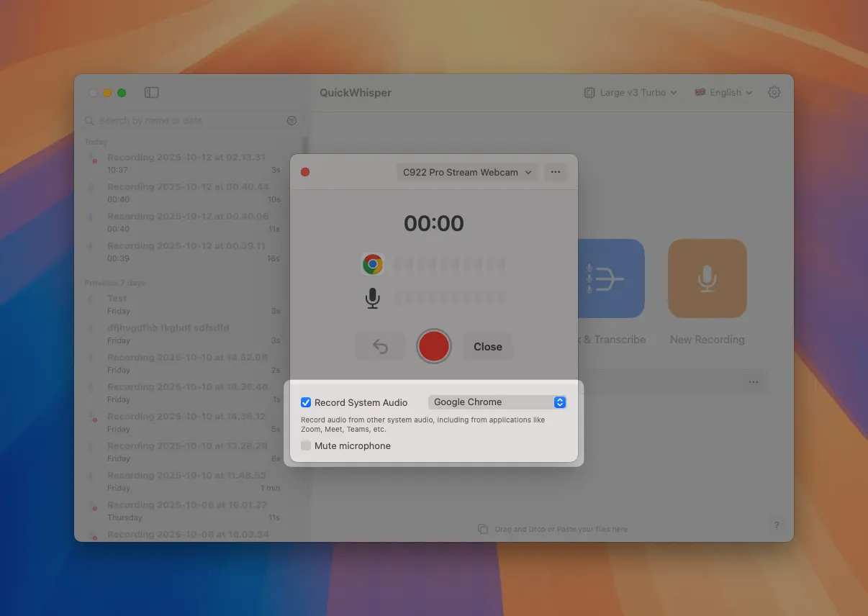The width and height of the screenshot is (868, 616).
Task: Click the New Recording microphone tile
Action: click(707, 278)
